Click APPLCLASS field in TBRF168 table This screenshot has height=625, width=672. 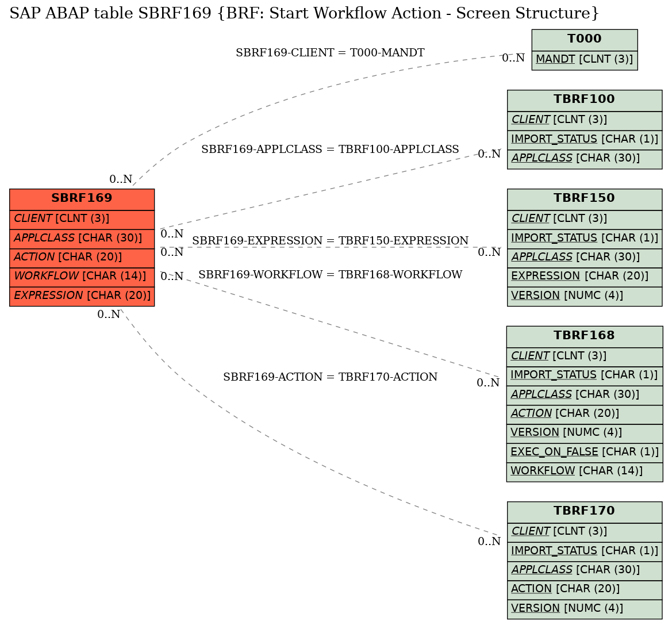click(585, 395)
